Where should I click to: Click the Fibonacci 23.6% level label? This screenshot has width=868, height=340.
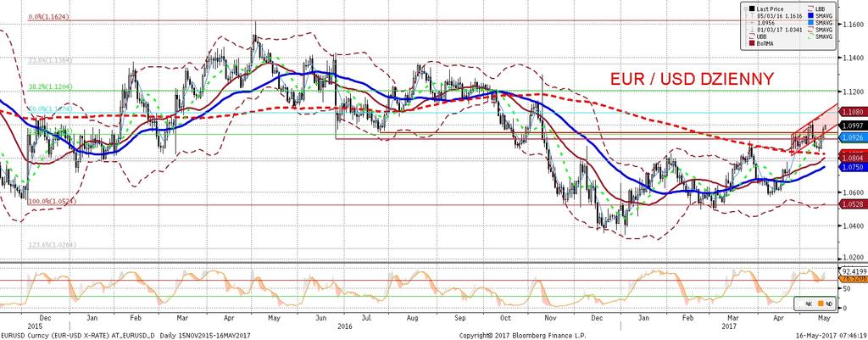(50, 60)
